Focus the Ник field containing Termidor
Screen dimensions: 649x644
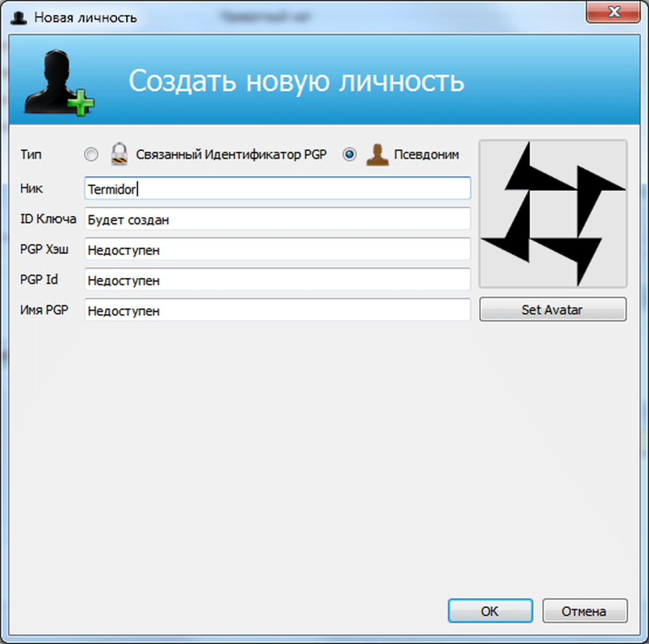277,189
